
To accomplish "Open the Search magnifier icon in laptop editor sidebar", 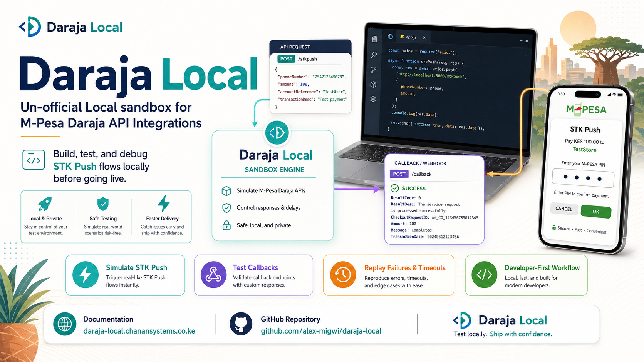I will coord(374,55).
